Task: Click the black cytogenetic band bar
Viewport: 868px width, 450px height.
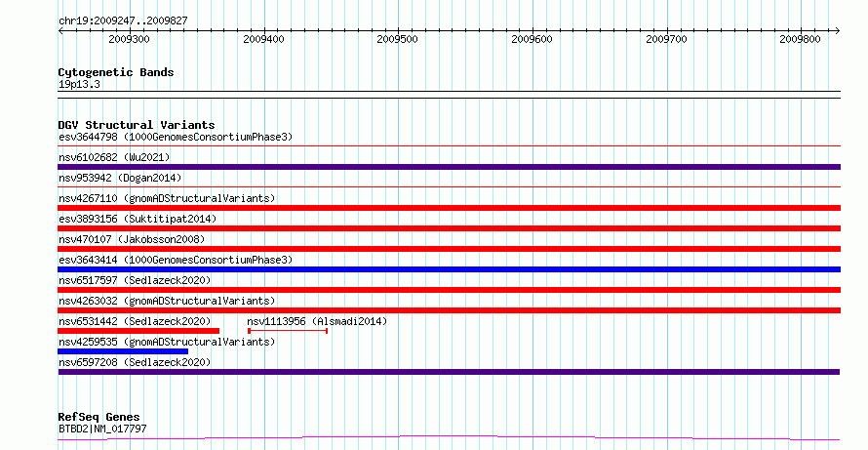Action: 449,95
